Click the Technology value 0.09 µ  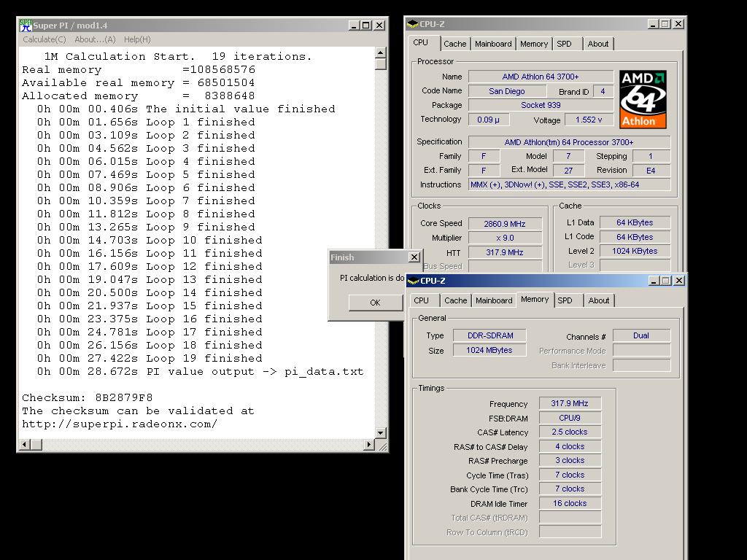tap(489, 120)
